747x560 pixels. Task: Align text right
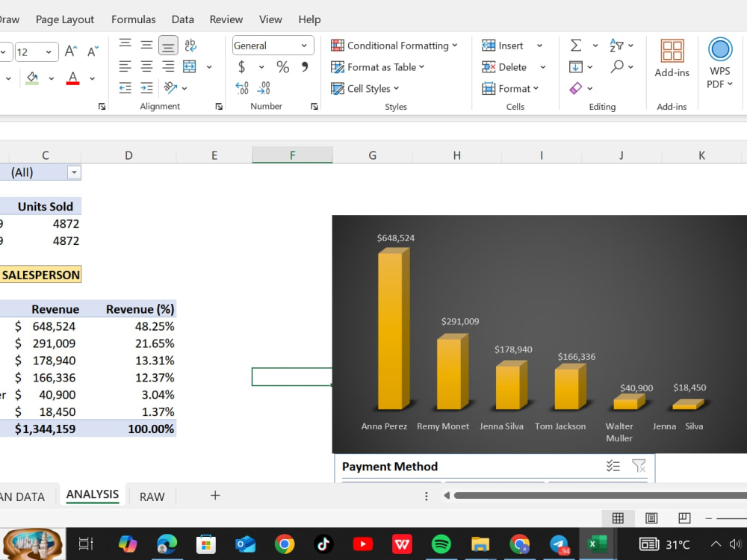(168, 66)
